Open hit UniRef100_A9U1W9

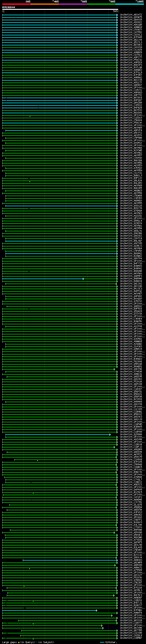[131, 25]
